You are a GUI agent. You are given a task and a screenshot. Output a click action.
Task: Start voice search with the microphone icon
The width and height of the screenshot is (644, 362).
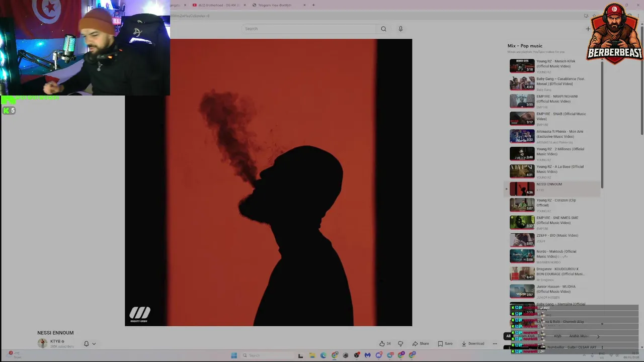(400, 29)
